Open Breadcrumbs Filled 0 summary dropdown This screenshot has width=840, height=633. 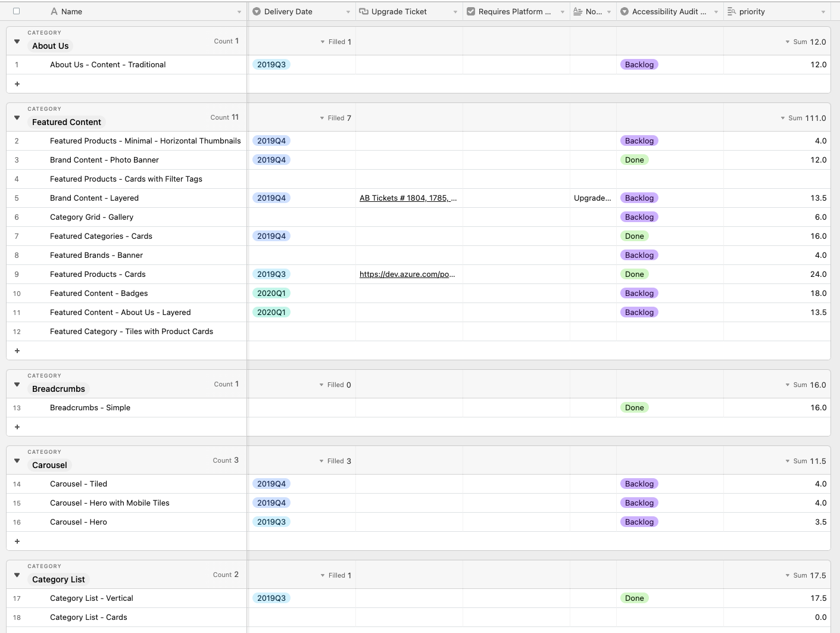[335, 385]
